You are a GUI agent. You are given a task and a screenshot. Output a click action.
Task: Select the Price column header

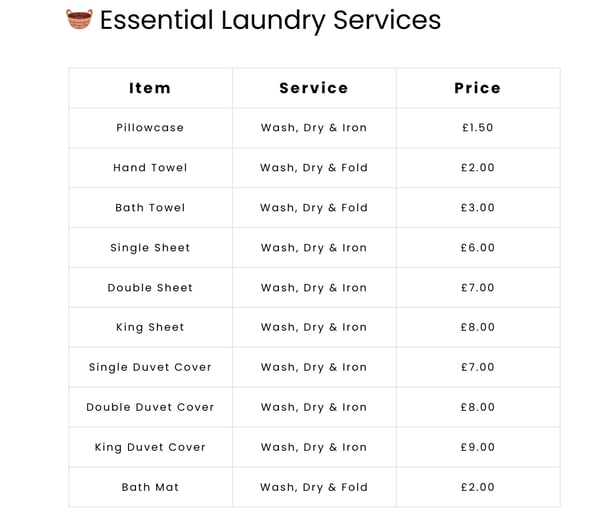(x=478, y=88)
